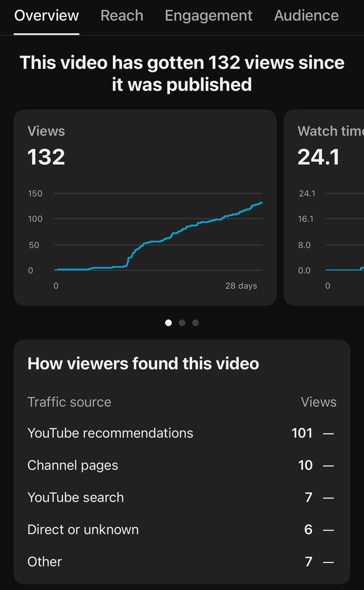Switch to the Overview tab

[47, 15]
